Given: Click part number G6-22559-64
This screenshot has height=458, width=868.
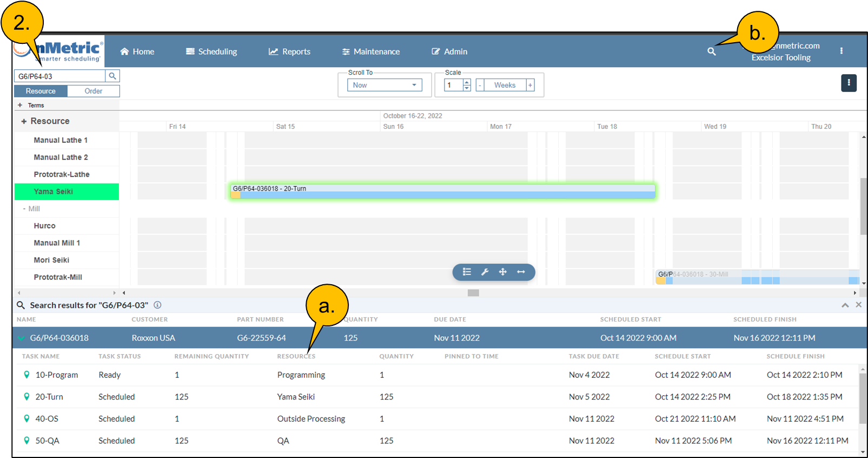Looking at the screenshot, I should point(261,338).
